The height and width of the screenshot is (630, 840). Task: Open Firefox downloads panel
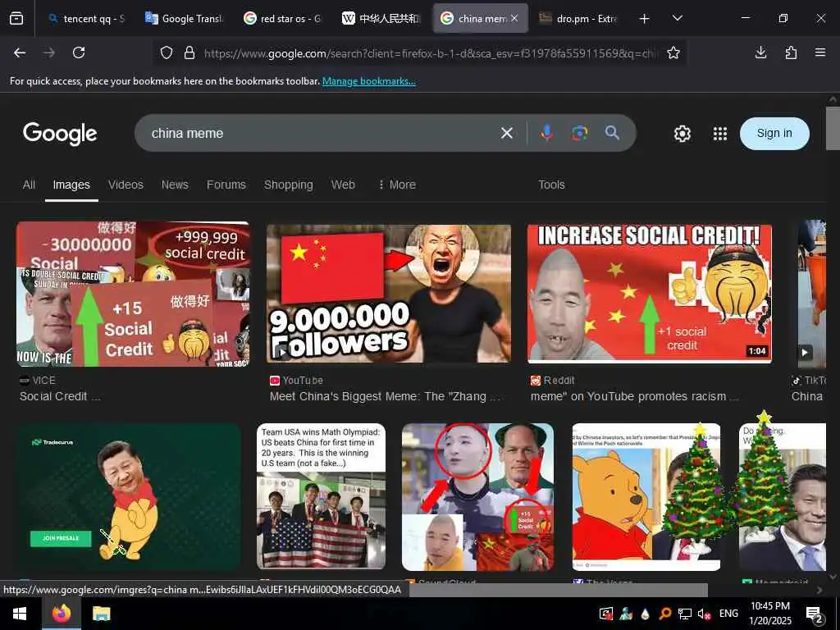(x=760, y=52)
